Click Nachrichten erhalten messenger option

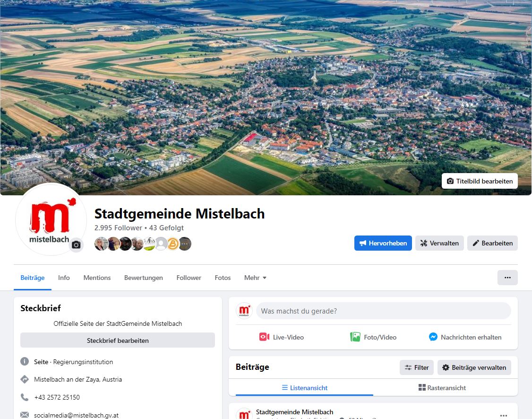tap(465, 337)
